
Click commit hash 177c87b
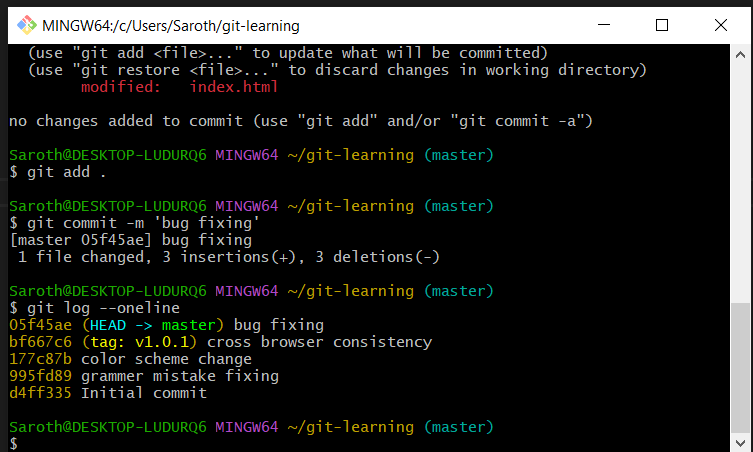(40, 359)
